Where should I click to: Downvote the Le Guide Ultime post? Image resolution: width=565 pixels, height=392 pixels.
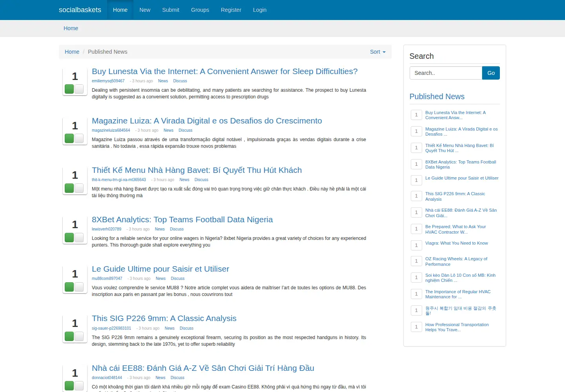79,287
